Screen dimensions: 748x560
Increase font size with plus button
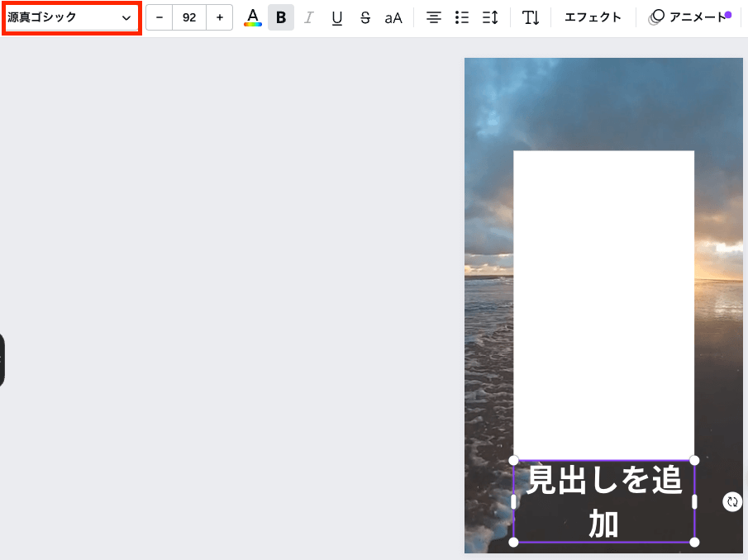click(x=219, y=17)
